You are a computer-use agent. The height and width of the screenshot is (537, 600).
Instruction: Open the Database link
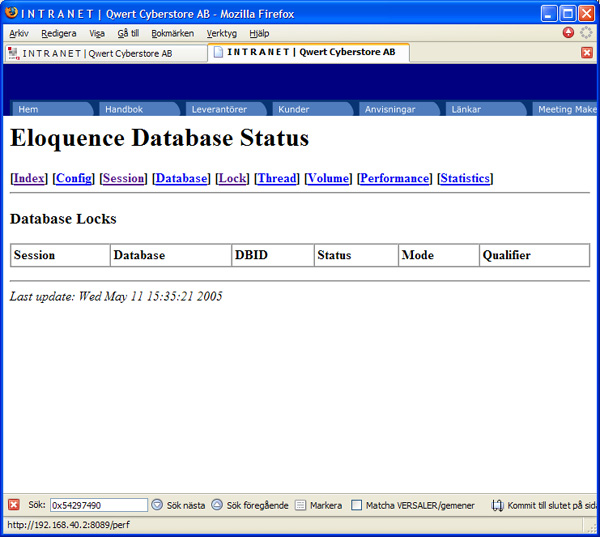pos(181,178)
